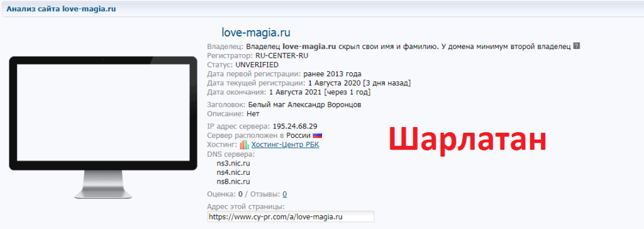Click the Russian flag icon
644x229 pixels.
317,135
